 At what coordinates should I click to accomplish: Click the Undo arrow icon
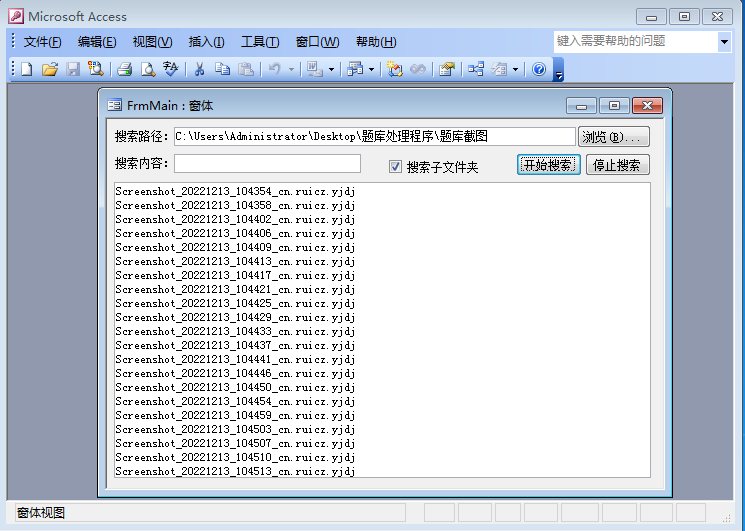click(x=275, y=69)
